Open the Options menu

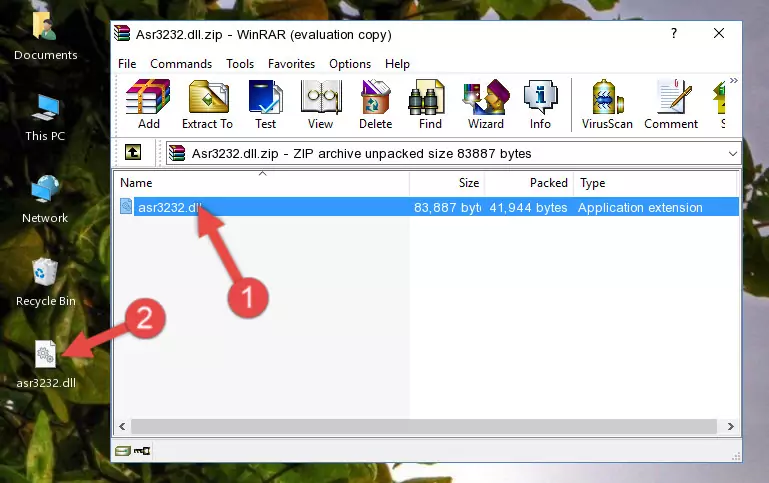[350, 64]
